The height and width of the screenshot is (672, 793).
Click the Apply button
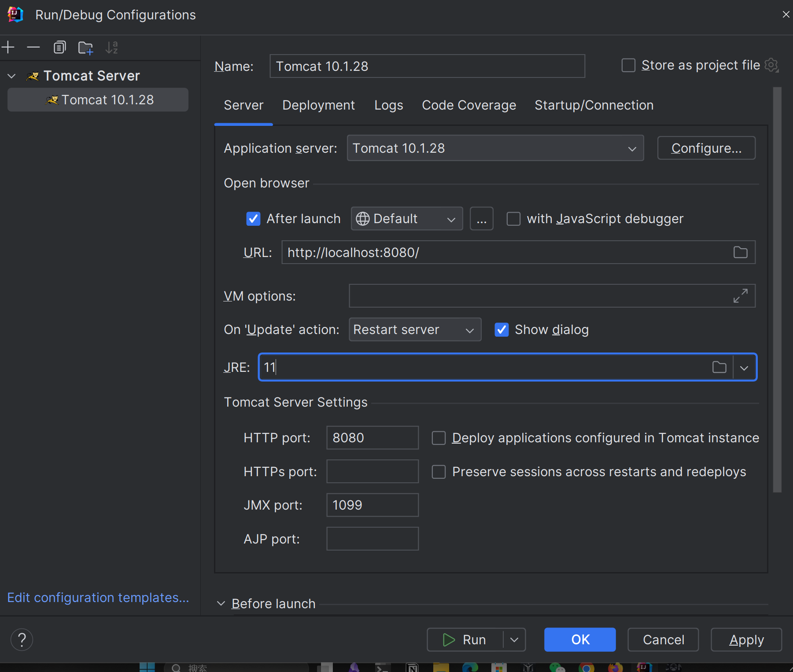[x=746, y=639]
